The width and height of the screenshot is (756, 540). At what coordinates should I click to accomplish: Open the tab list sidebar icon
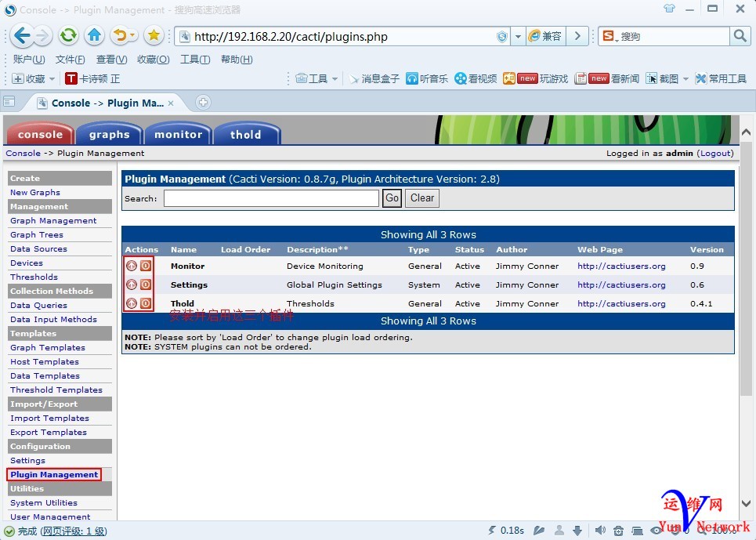click(x=9, y=102)
